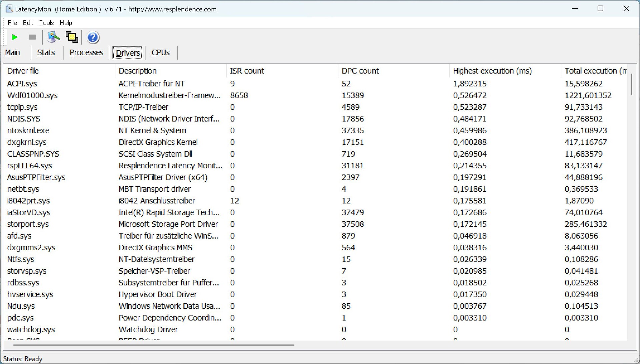This screenshot has height=364, width=640.
Task: Select the Wdf01000.sys driver row
Action: [32, 95]
